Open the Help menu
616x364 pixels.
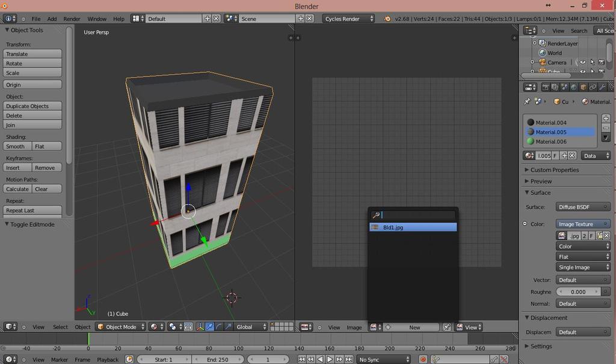(x=119, y=19)
